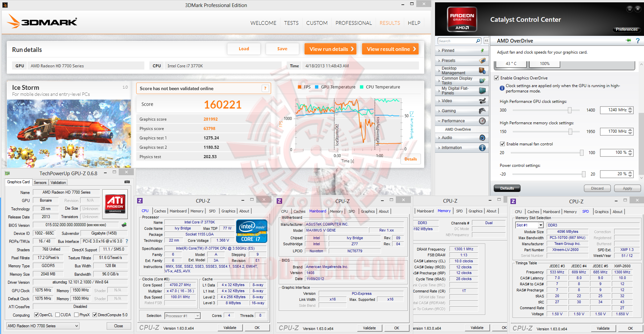
Task: Click the help question mark beside score validation
Action: 265,88
